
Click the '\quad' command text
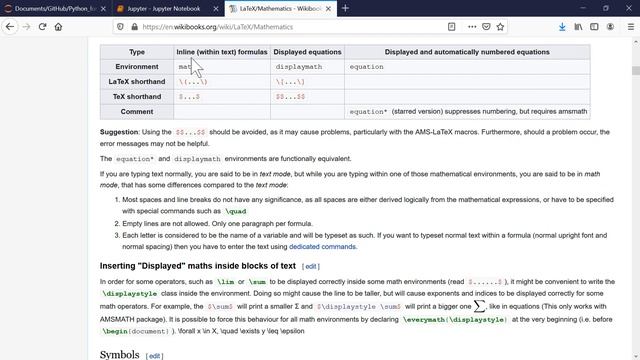(x=236, y=211)
